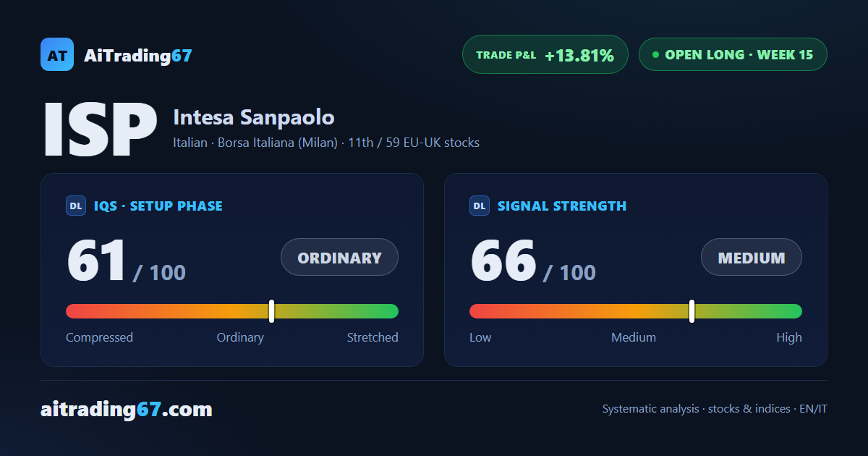Click the signal strength slider handle
The image size is (868, 456).
click(x=692, y=311)
